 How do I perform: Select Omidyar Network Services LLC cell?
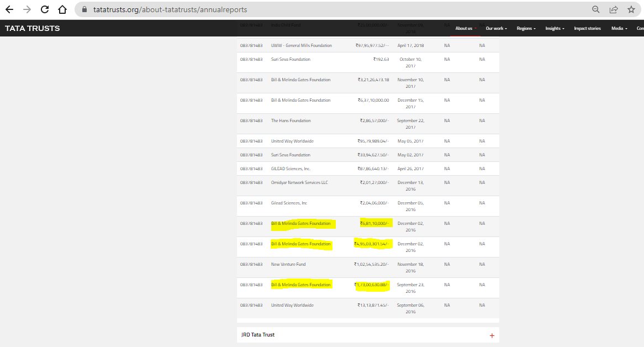[x=299, y=183]
